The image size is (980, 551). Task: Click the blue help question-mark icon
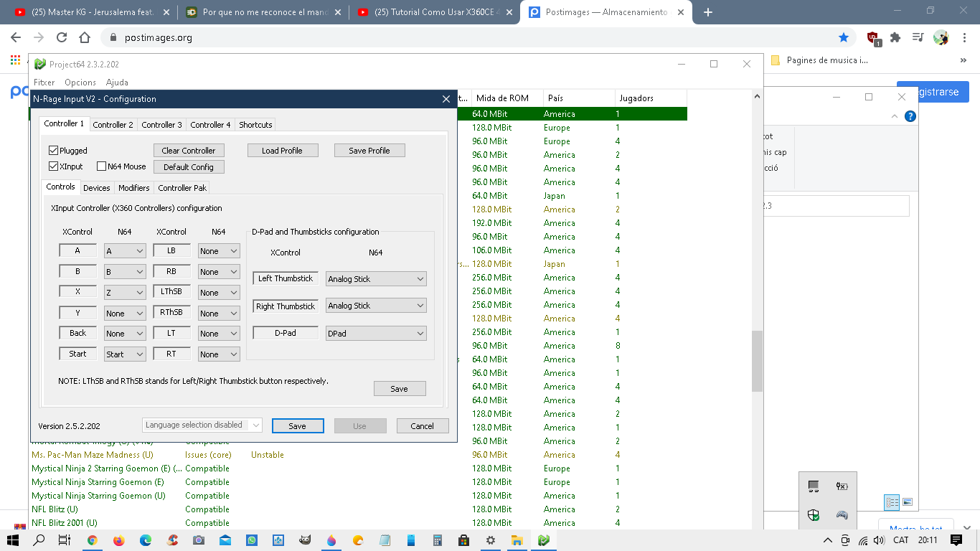910,116
